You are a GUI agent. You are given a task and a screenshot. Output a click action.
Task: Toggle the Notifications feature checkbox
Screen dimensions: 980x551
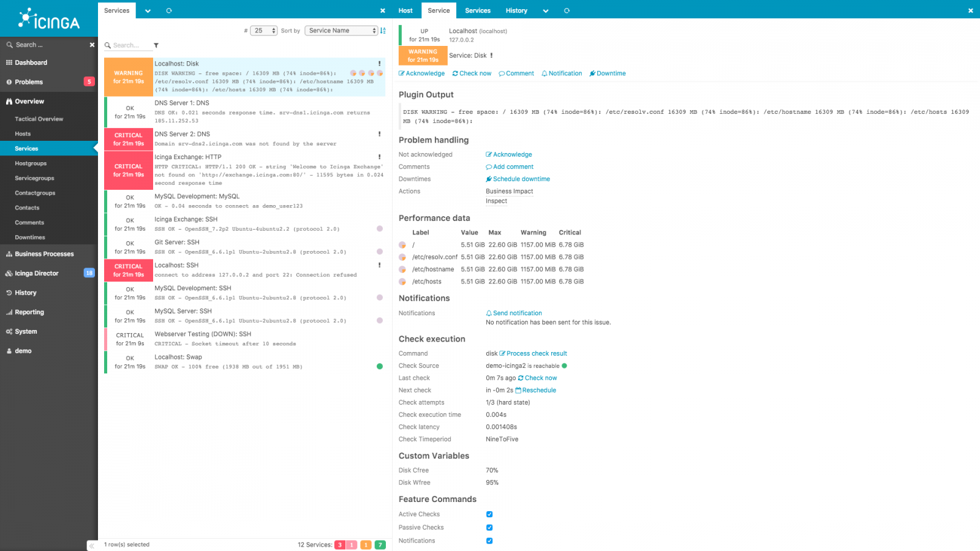[489, 541]
